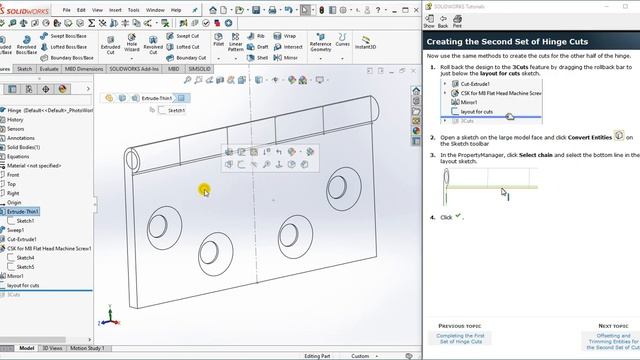
Task: Open Completing the First Set link
Action: (460, 338)
